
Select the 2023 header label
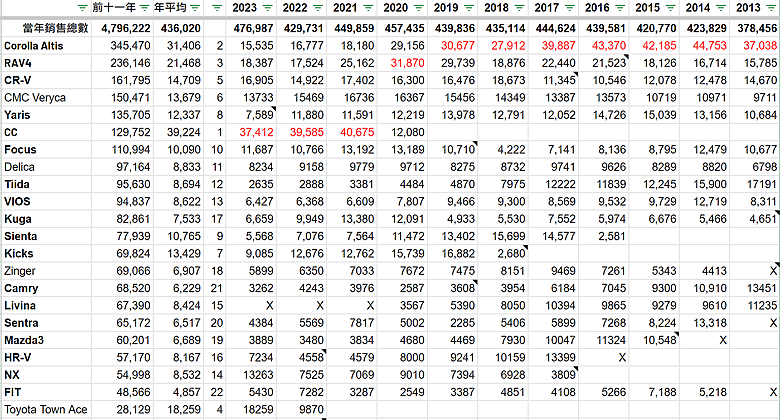(244, 8)
